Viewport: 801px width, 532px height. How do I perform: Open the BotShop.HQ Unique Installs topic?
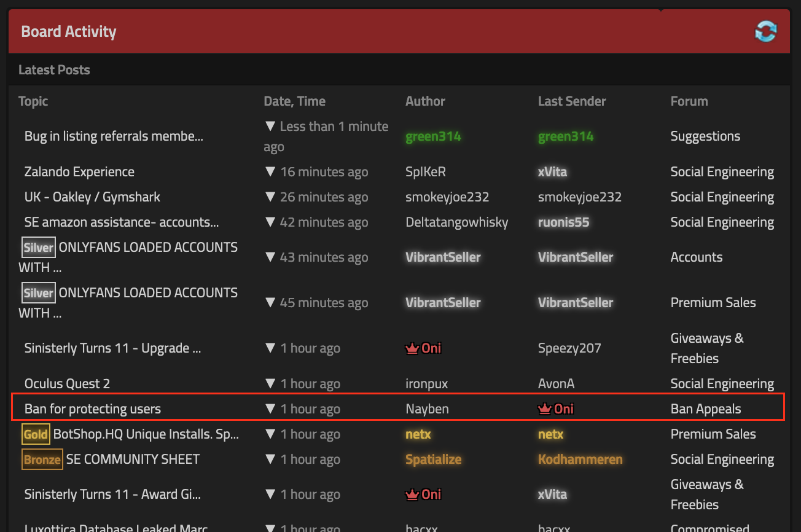pyautogui.click(x=146, y=434)
